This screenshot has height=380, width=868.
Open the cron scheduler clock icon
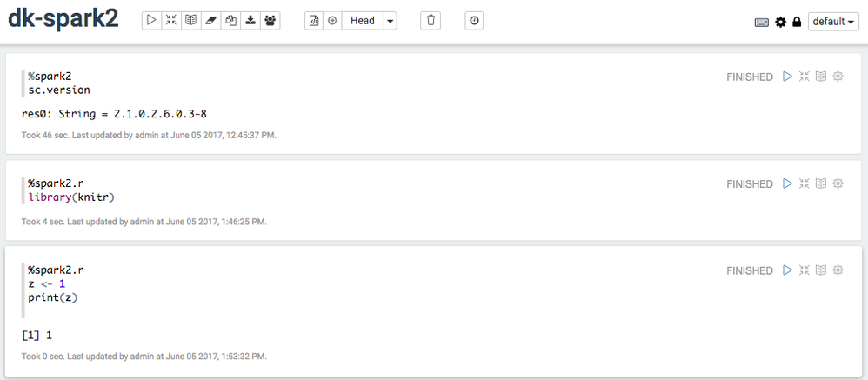tap(474, 20)
